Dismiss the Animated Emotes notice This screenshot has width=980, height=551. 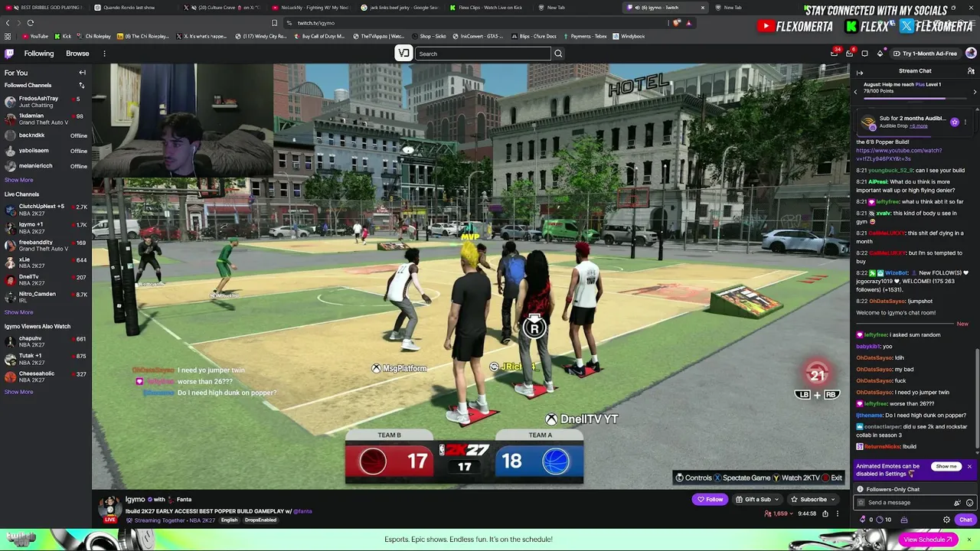[x=969, y=466]
